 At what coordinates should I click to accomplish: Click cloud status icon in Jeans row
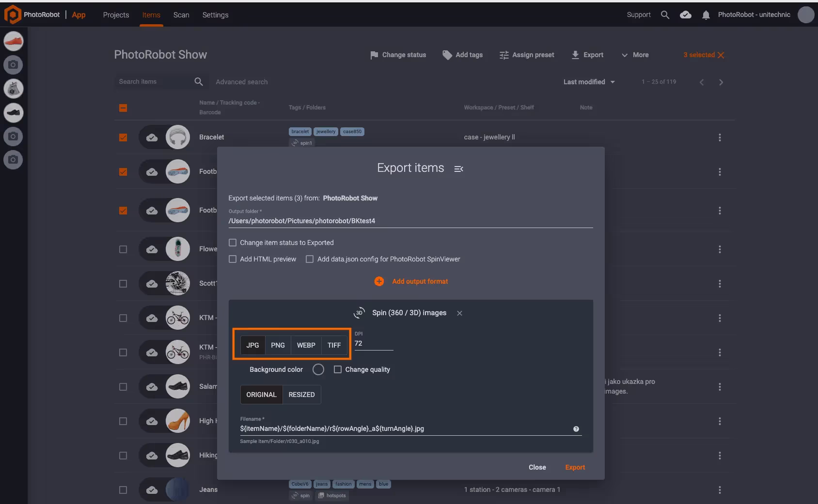point(152,490)
